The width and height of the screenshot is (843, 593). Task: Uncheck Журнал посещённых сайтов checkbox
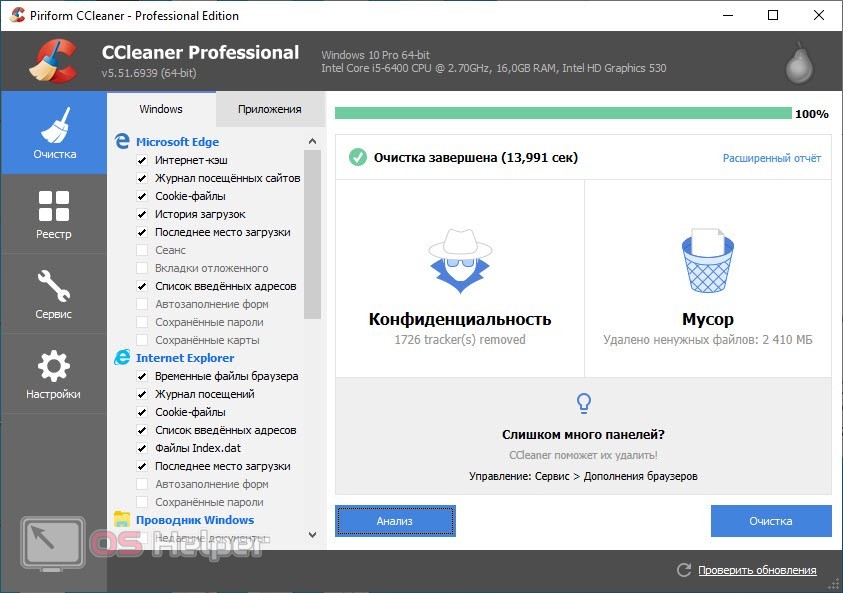click(x=142, y=178)
